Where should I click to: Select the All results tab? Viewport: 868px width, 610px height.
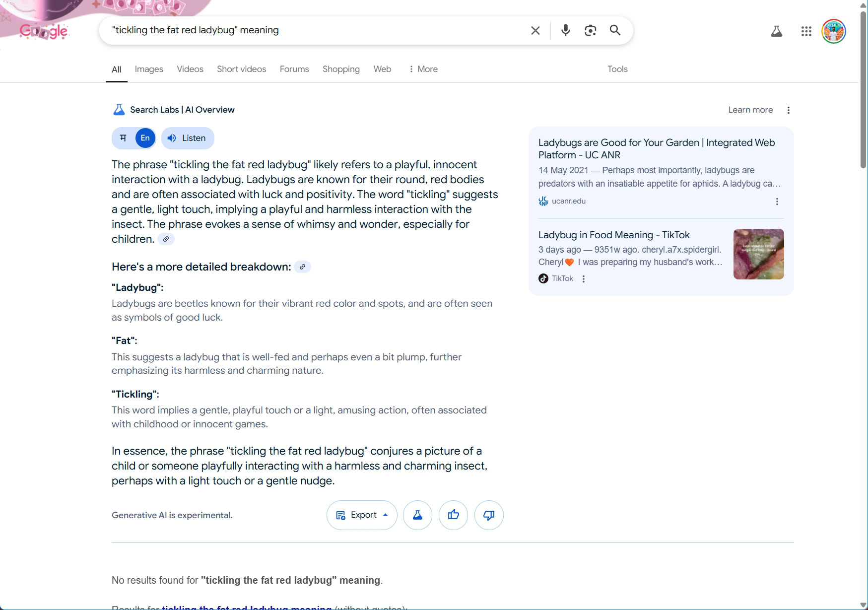(117, 69)
